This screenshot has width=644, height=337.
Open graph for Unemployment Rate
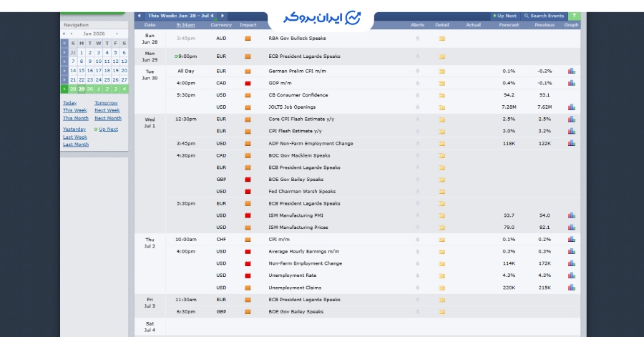571,275
